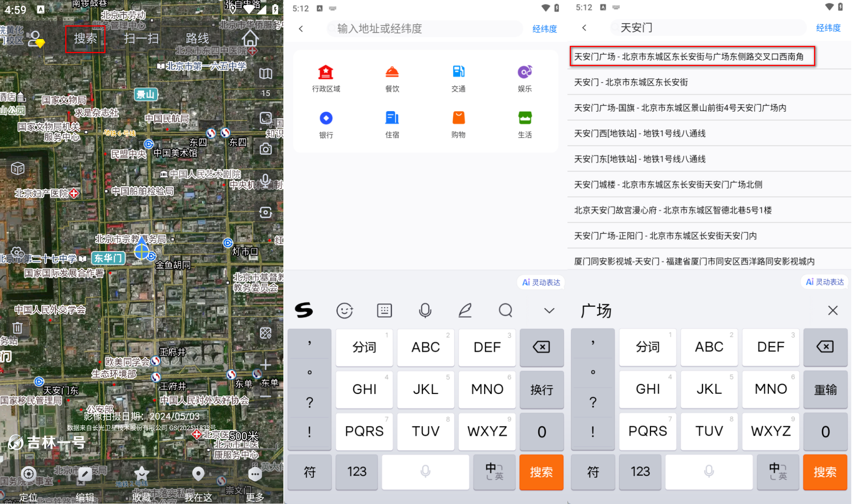This screenshot has width=852, height=504.
Task: Tap the backspace key on 天安门 results screen
Action: pos(825,347)
